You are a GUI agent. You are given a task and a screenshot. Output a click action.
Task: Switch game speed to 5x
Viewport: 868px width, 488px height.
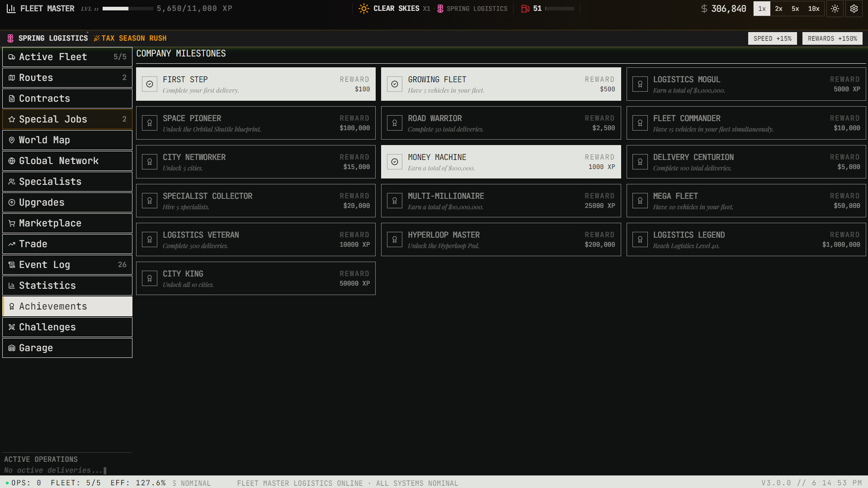click(x=795, y=9)
